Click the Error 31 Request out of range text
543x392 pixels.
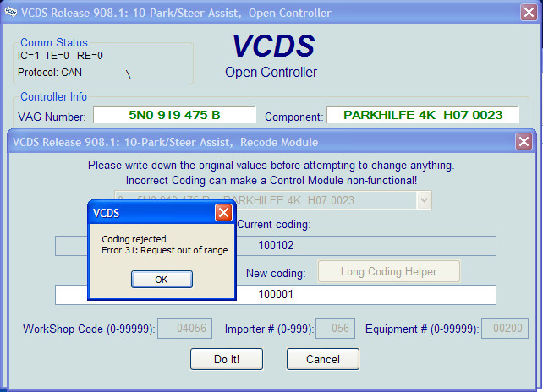click(x=165, y=251)
